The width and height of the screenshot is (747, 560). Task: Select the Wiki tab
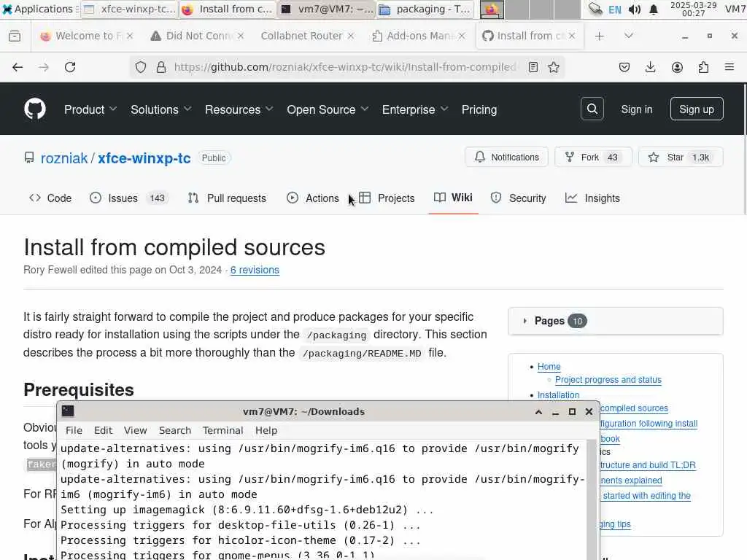click(453, 198)
